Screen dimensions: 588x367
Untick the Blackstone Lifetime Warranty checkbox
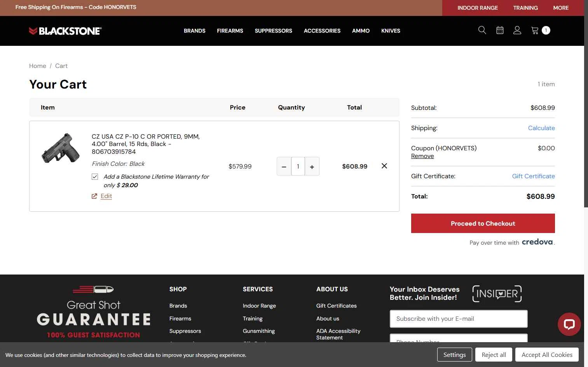point(95,177)
